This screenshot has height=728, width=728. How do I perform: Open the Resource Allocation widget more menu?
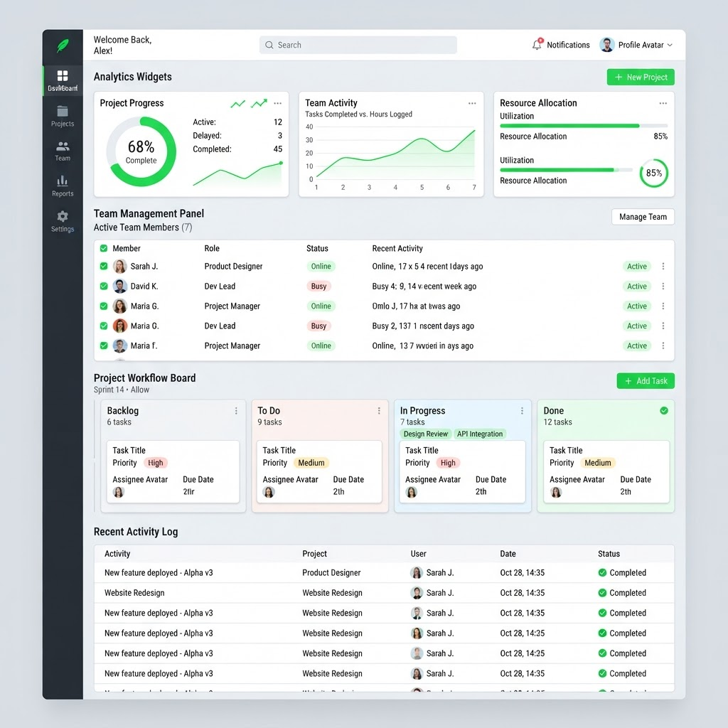[x=663, y=103]
